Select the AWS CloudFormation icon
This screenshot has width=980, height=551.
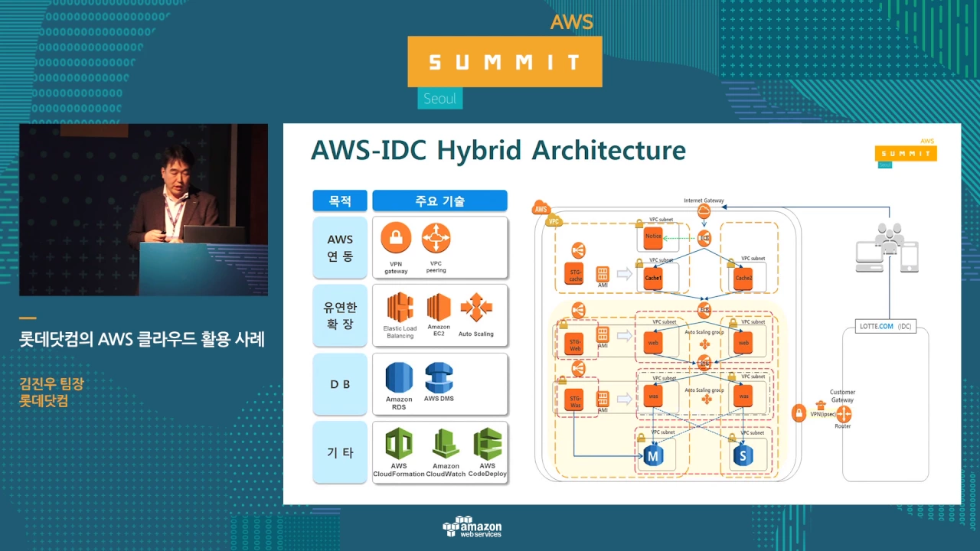pos(399,444)
